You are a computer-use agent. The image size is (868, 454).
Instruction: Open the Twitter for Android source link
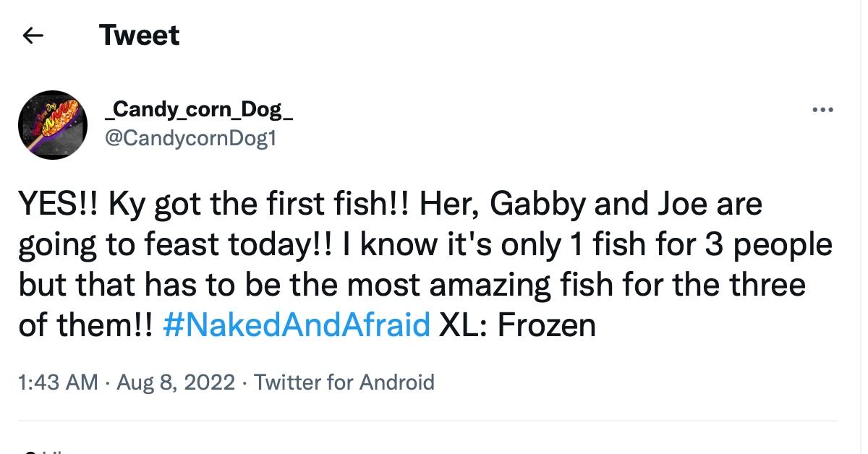coord(344,381)
